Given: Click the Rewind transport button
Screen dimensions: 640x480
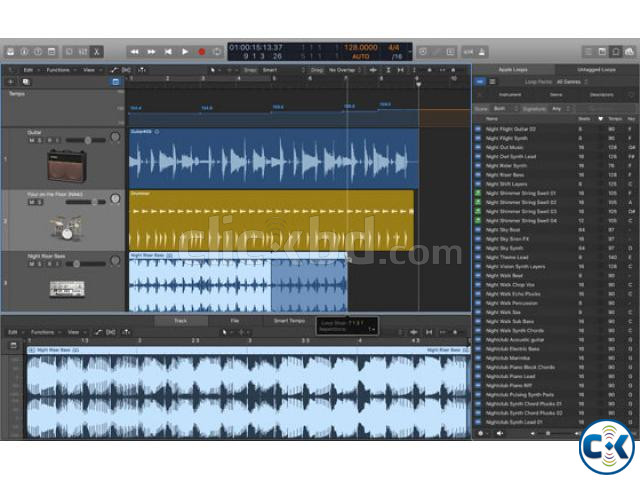Looking at the screenshot, I should pyautogui.click(x=134, y=52).
